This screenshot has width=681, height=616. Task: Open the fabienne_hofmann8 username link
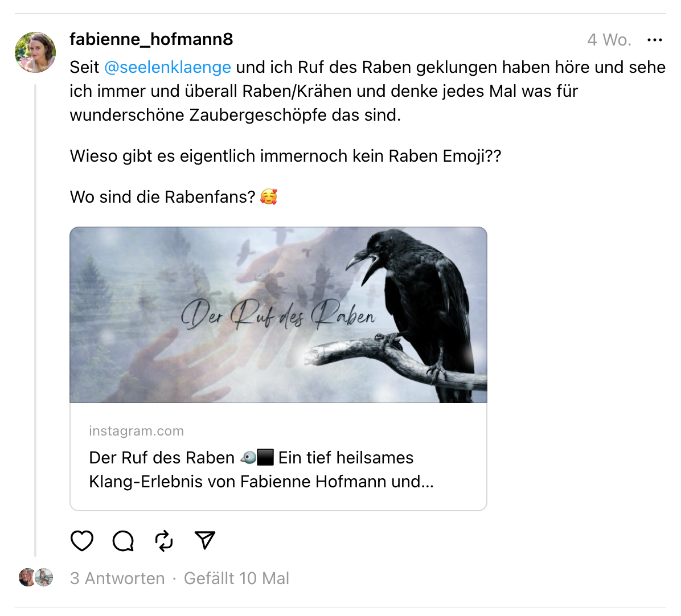point(151,39)
